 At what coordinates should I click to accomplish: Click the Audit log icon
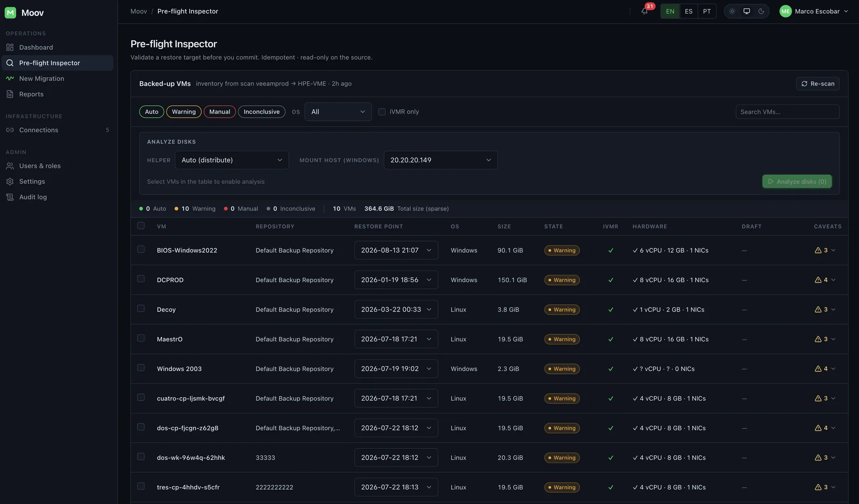click(10, 197)
